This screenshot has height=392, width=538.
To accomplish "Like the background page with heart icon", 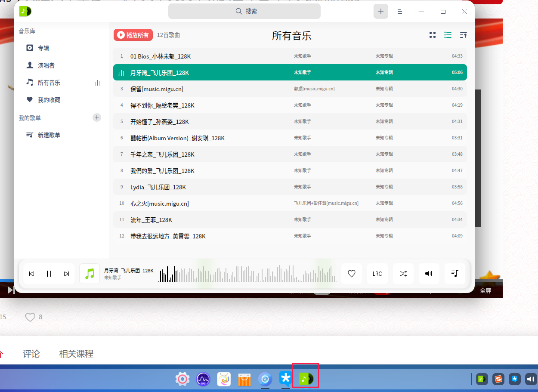I will 30,317.
